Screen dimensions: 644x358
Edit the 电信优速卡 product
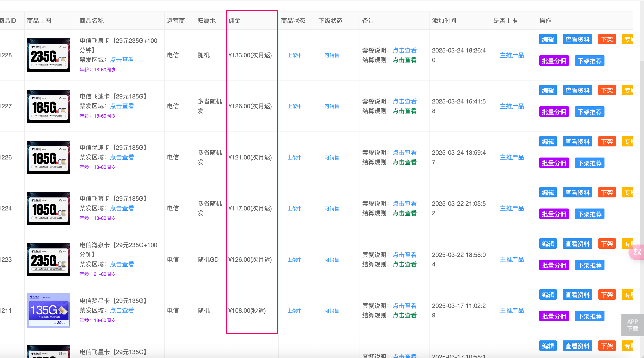[548, 142]
